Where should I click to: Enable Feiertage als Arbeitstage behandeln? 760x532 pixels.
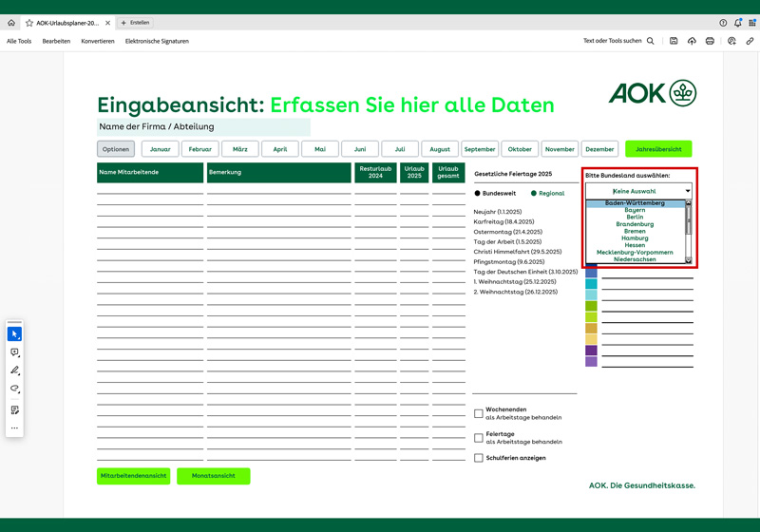click(479, 438)
